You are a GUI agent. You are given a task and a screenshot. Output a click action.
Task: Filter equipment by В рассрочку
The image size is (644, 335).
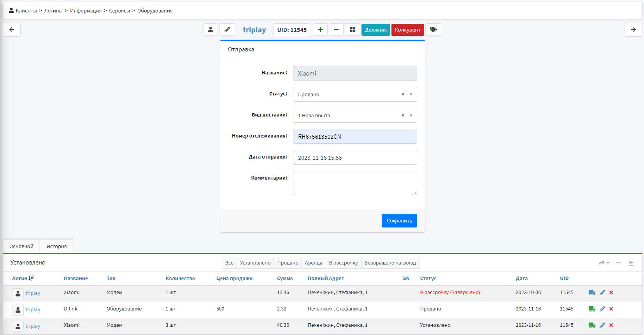tap(343, 263)
